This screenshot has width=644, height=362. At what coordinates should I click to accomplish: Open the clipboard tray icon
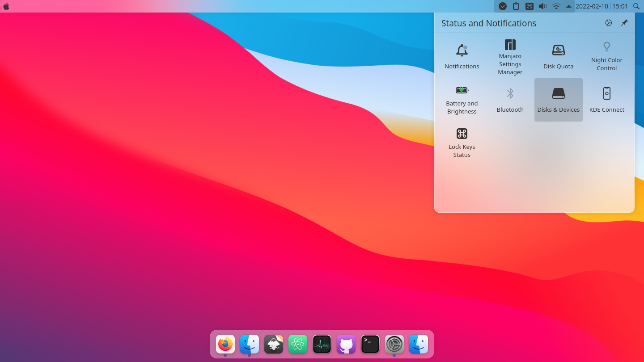click(x=516, y=6)
